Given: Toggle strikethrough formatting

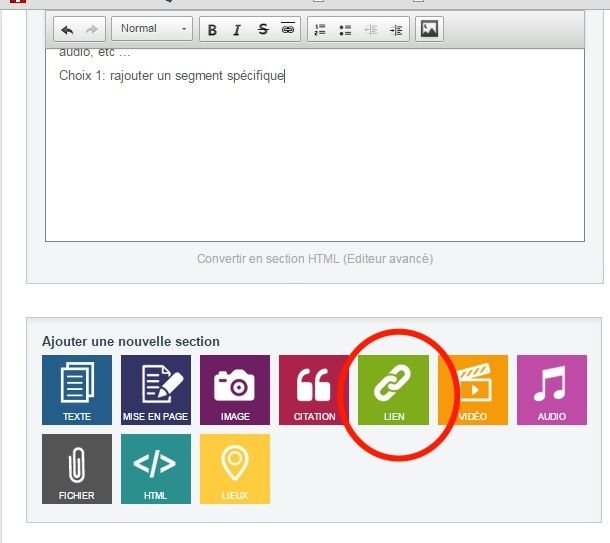Looking at the screenshot, I should tap(263, 30).
